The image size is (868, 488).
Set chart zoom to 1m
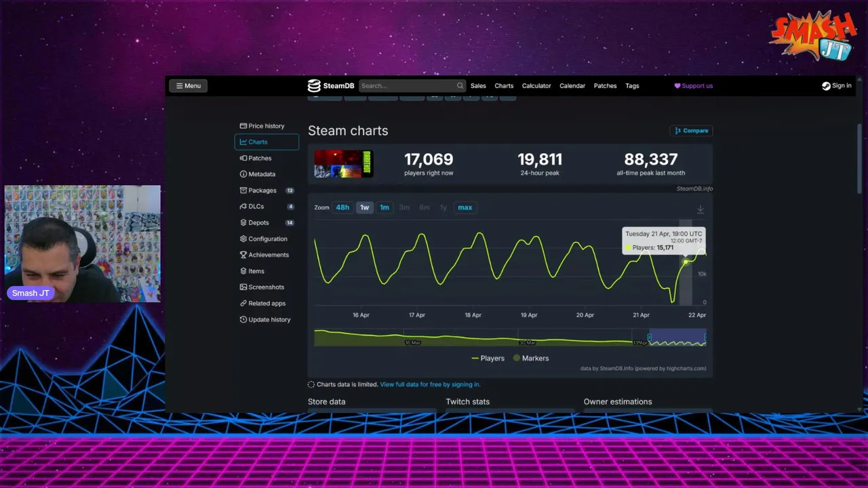[x=384, y=207]
